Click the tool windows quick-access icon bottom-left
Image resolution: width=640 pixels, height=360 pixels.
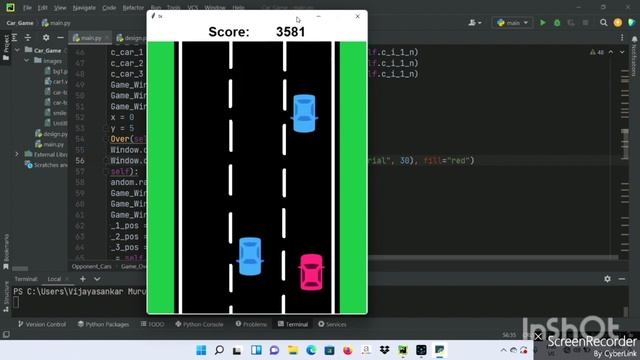tap(6, 335)
